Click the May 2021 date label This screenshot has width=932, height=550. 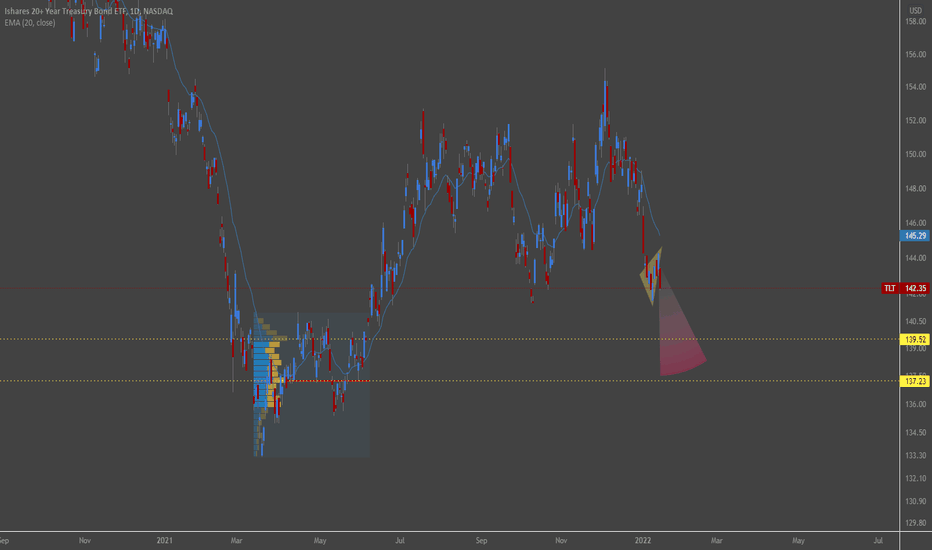320,540
